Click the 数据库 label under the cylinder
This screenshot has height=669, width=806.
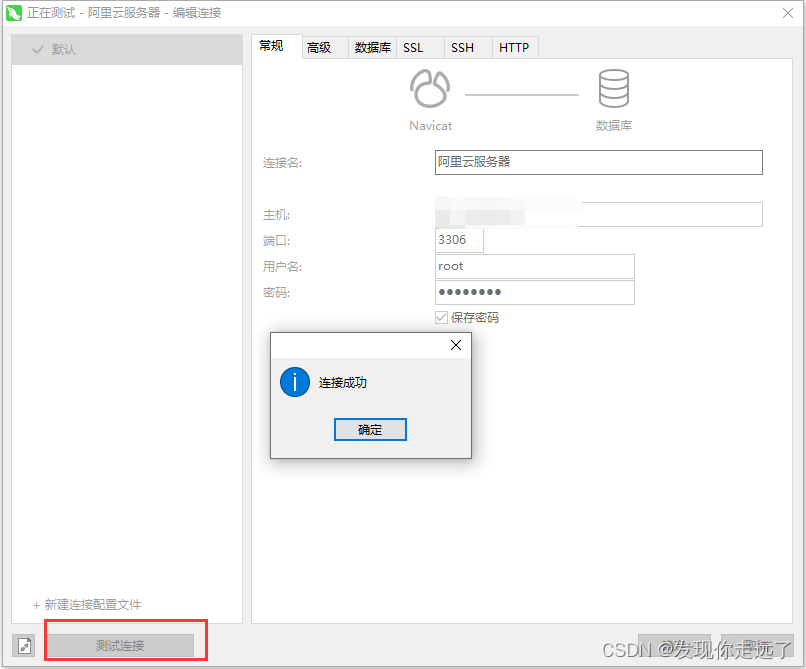click(614, 126)
